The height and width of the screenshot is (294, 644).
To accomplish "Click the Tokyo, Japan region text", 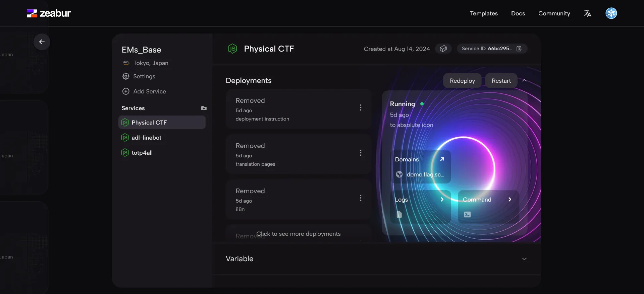I will (x=151, y=63).
